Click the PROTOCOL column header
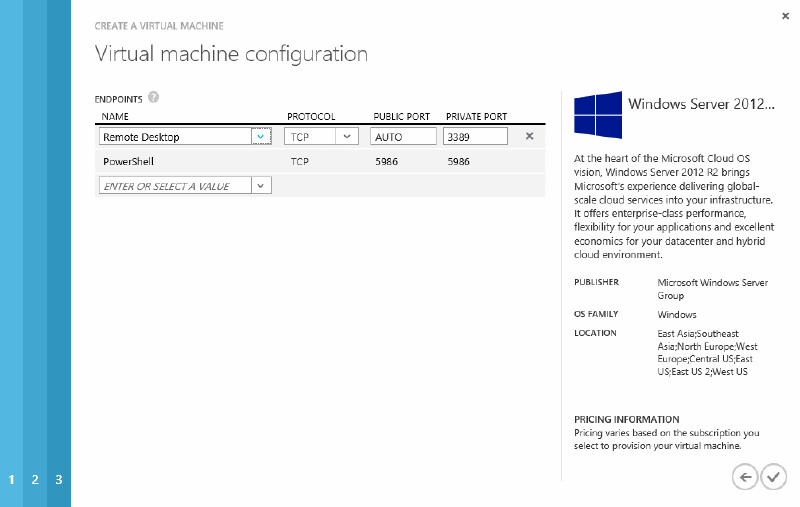 [311, 116]
